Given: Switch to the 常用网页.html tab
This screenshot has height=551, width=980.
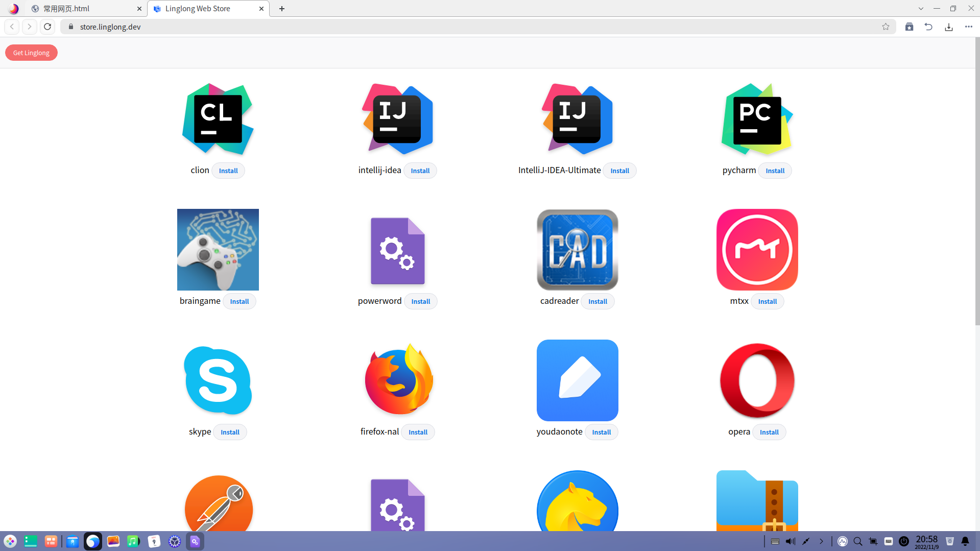Looking at the screenshot, I should (x=86, y=9).
